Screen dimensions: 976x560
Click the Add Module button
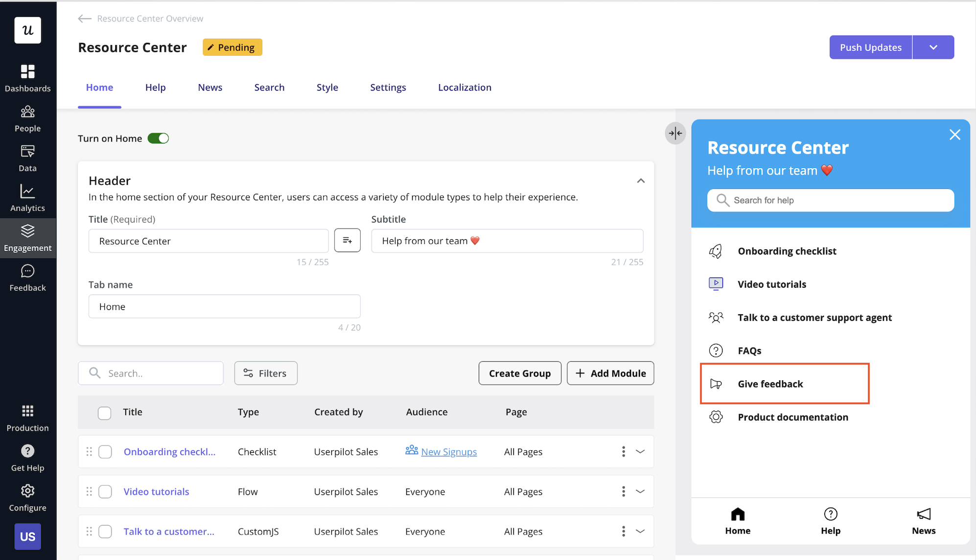(610, 373)
